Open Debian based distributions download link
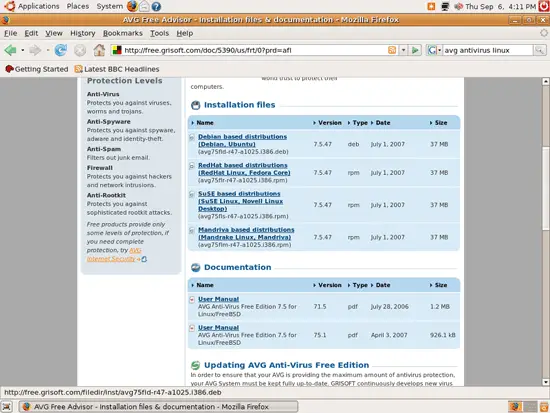 (x=242, y=140)
